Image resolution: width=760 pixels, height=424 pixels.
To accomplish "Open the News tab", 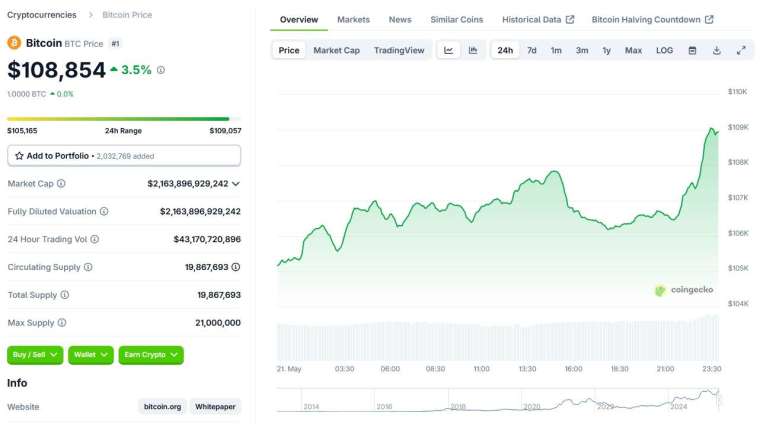I will [400, 20].
